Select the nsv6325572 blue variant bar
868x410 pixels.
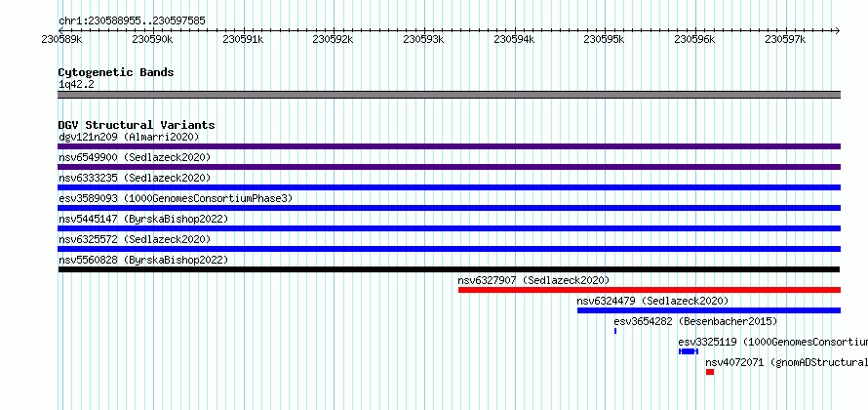tap(449, 249)
